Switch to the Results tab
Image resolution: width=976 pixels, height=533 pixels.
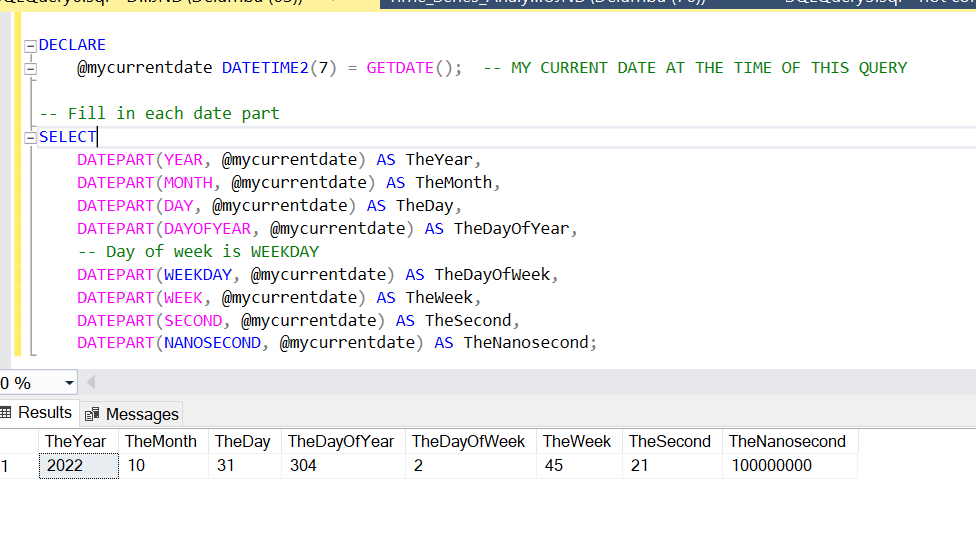(37, 413)
